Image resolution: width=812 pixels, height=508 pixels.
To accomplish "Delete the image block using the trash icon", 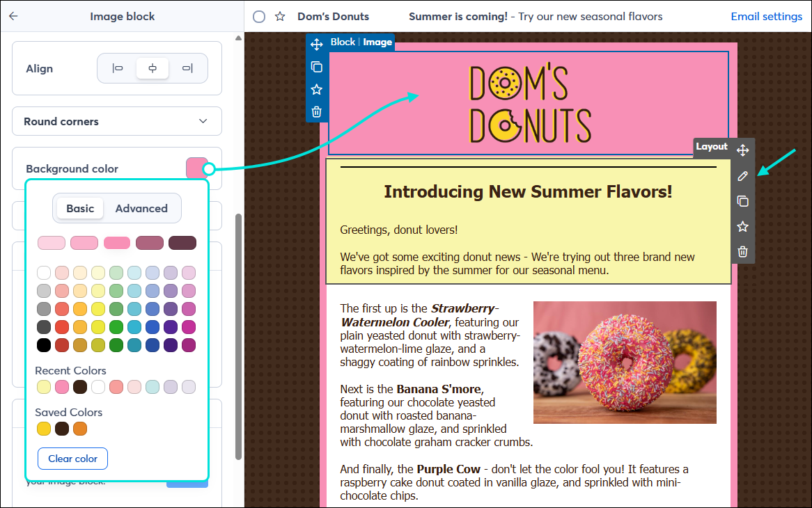I will (x=317, y=111).
